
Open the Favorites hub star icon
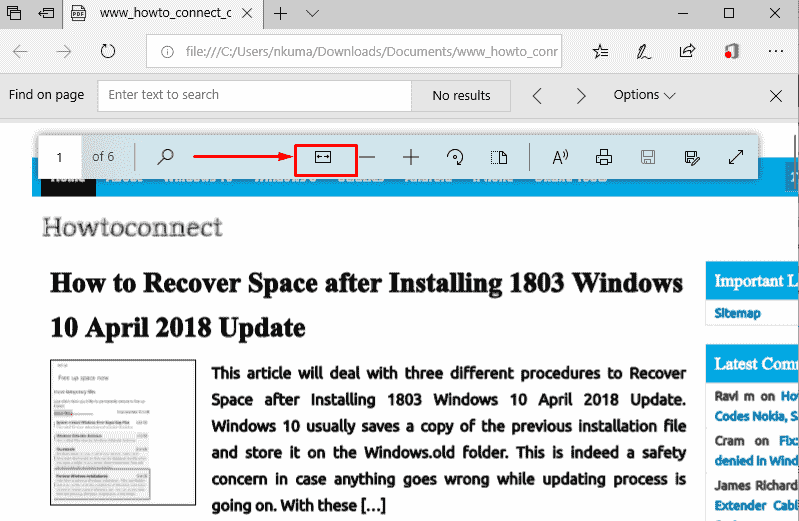600,51
